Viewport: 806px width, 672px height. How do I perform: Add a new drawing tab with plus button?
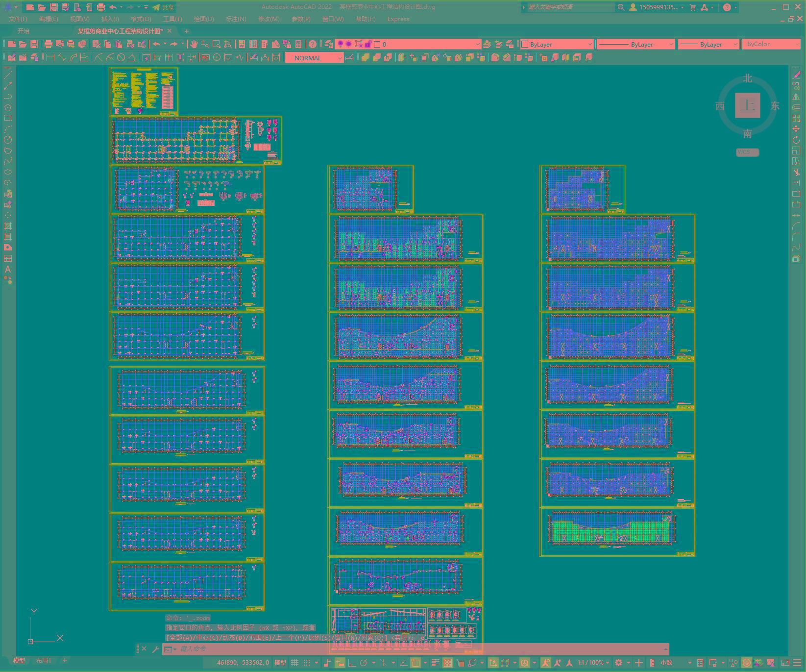click(186, 31)
